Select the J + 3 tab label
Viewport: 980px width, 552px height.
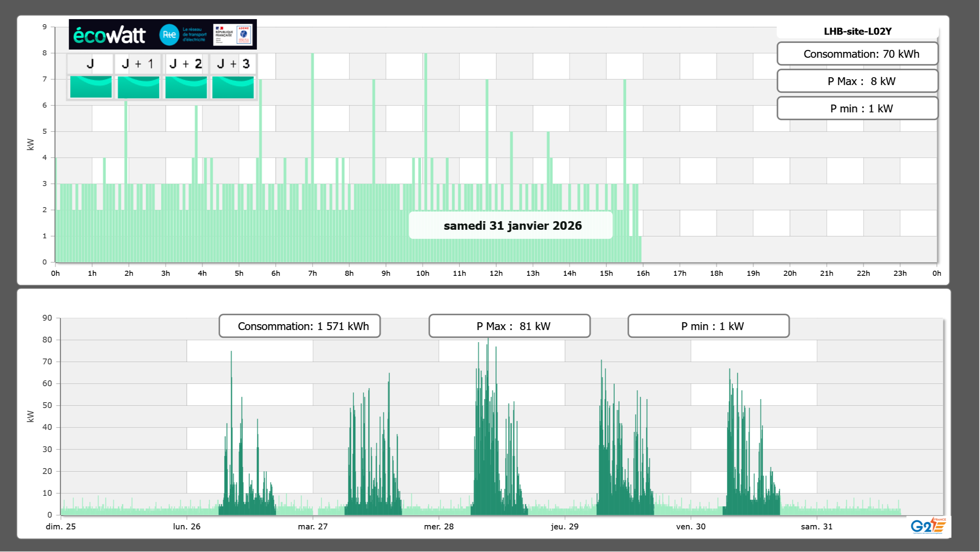(x=233, y=64)
